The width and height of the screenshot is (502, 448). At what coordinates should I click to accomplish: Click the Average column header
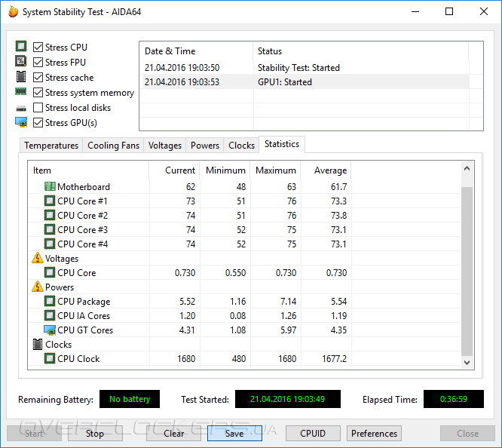tap(326, 170)
